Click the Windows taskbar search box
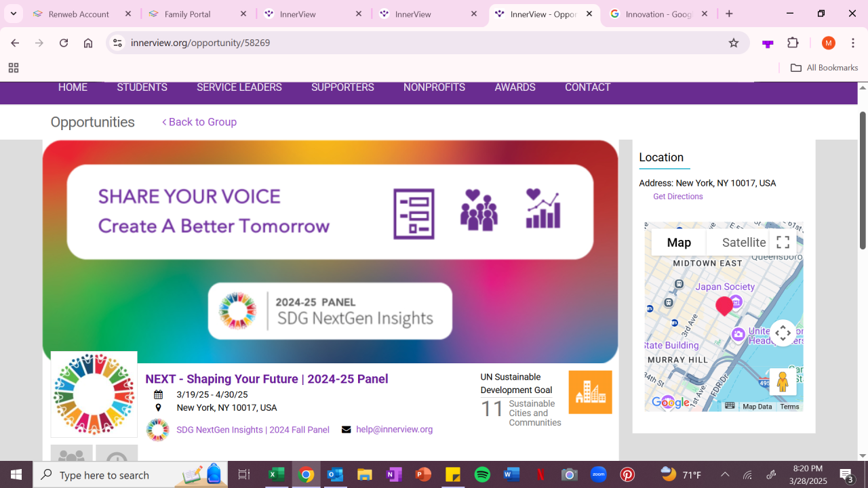Viewport: 868px width, 488px height. (x=131, y=474)
